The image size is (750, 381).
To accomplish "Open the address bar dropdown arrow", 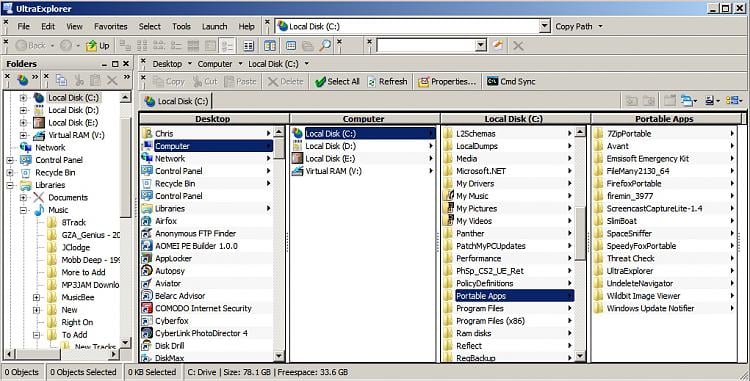I will pos(544,26).
